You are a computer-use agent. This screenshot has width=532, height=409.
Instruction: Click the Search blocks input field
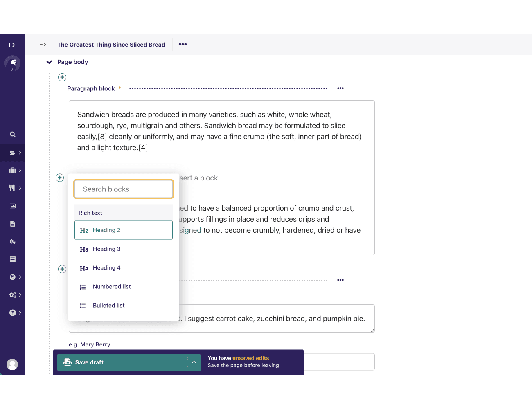coord(124,189)
